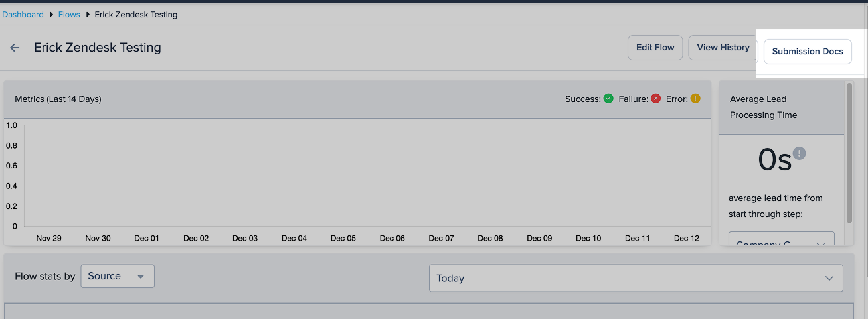
Task: Open the Company step dropdown
Action: 782,242
